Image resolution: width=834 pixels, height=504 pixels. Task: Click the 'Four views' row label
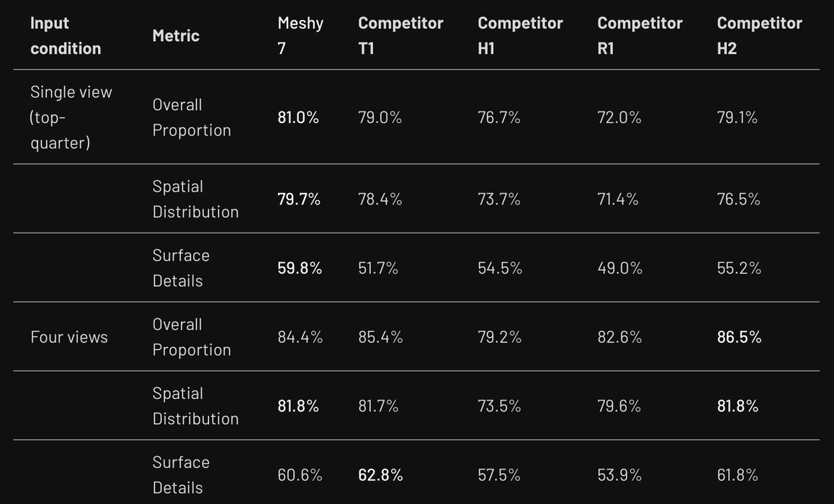click(x=69, y=337)
